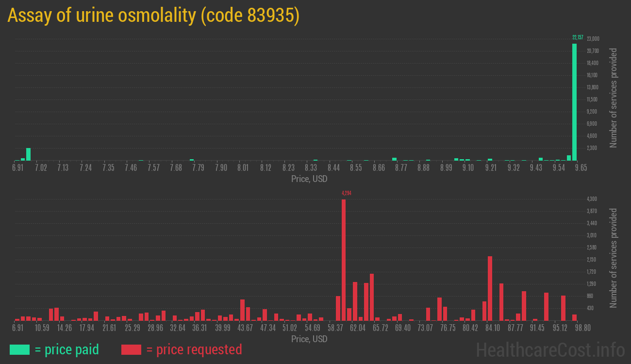Click the 23,000 tick on the top y-axis
The width and height of the screenshot is (631, 364).
click(x=593, y=39)
